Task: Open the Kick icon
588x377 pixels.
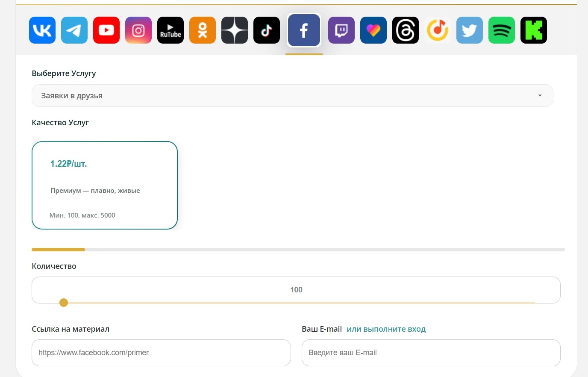Action: coord(534,30)
